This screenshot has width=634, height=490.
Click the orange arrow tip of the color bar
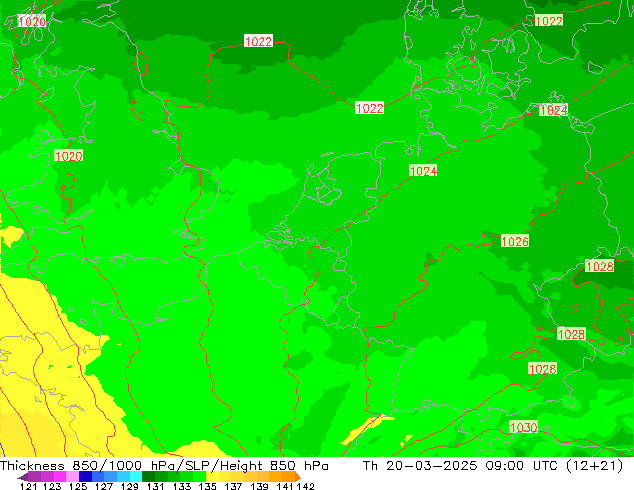click(298, 477)
